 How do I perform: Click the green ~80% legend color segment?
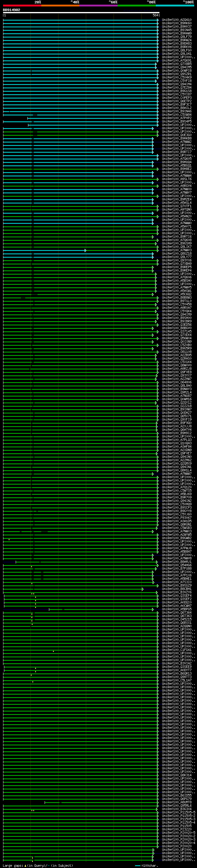click(137, 6)
